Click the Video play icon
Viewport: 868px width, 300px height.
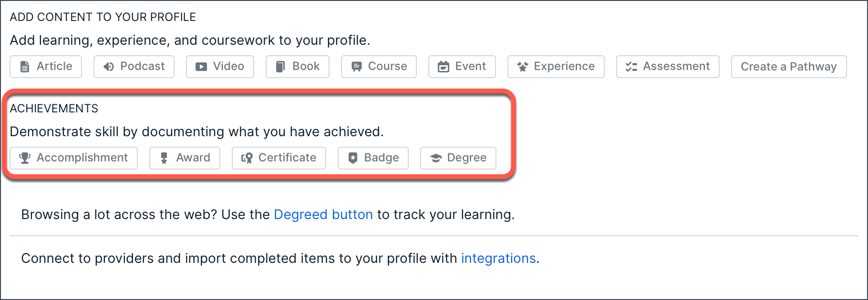point(201,67)
